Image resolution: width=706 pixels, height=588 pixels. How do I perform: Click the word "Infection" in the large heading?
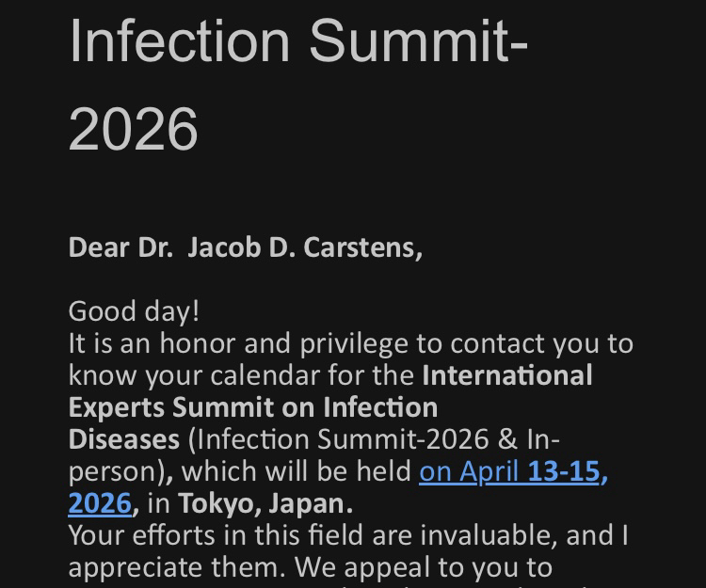[x=180, y=40]
